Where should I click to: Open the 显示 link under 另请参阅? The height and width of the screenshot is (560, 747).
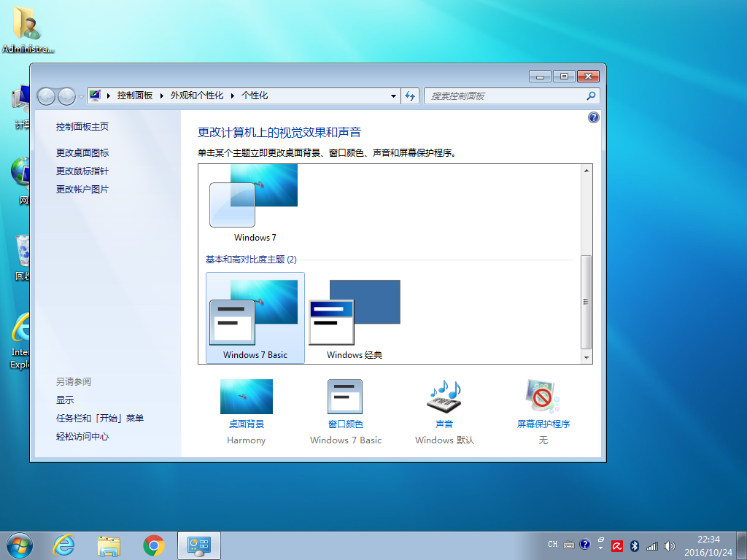tap(65, 400)
